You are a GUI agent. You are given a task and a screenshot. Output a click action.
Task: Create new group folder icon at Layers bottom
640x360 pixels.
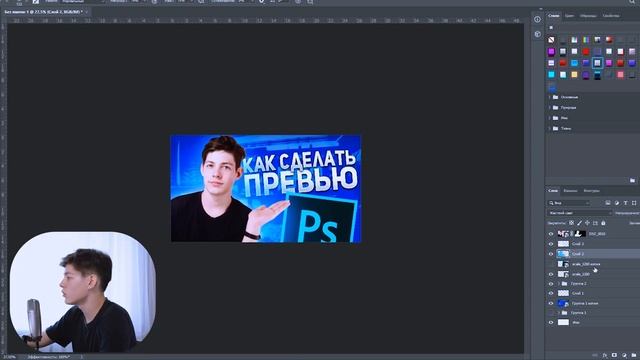point(633,356)
